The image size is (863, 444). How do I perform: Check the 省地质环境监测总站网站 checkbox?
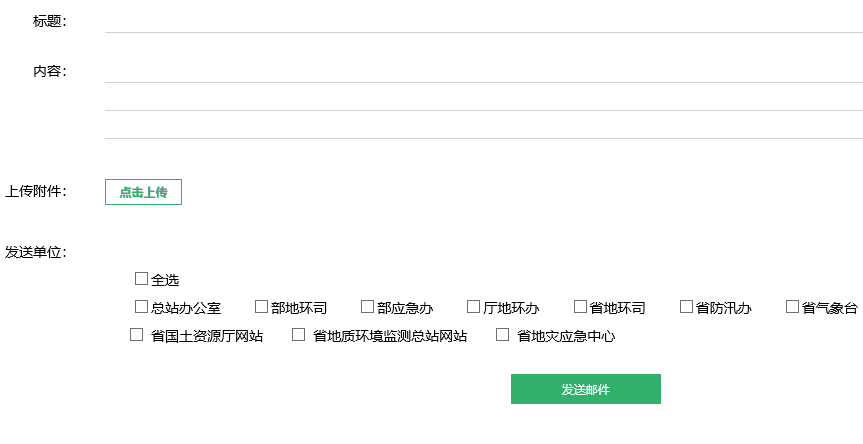coord(298,335)
